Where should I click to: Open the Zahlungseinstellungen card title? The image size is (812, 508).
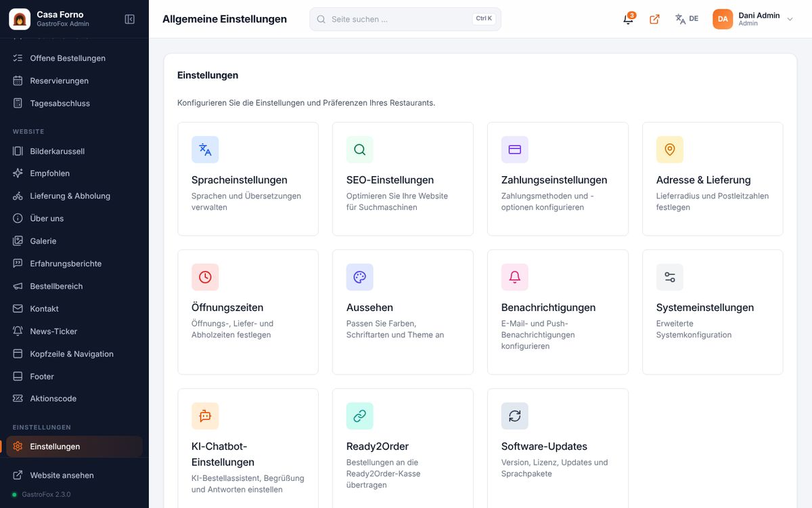tap(554, 180)
